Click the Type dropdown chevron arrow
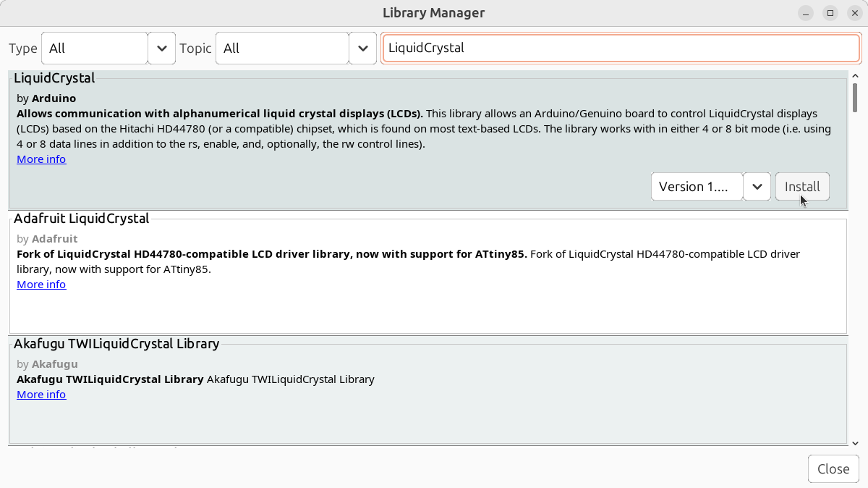Image resolution: width=868 pixels, height=488 pixels. pos(162,49)
